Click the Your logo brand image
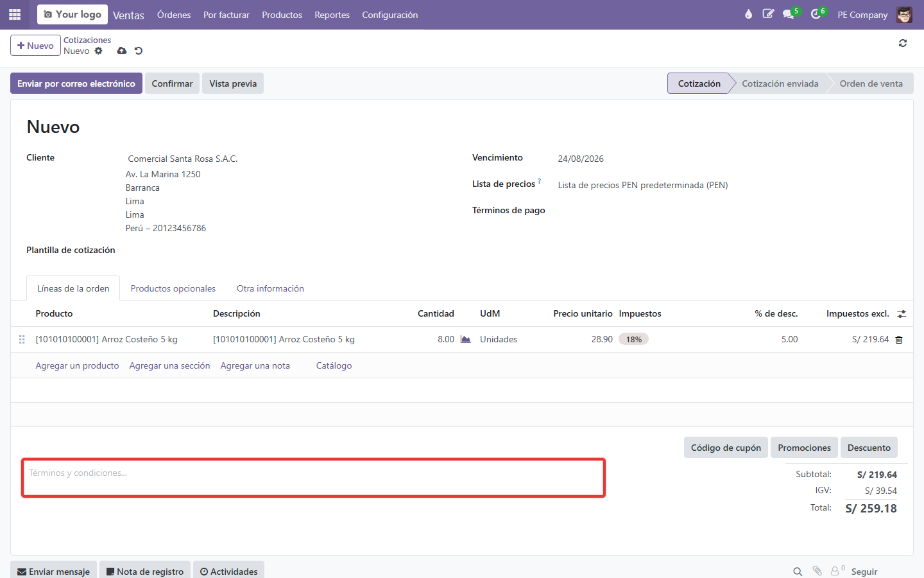This screenshot has height=578, width=924. pos(73,14)
